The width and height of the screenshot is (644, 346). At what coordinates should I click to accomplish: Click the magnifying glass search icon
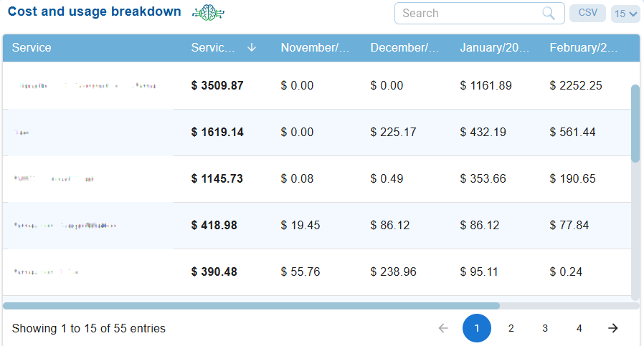click(549, 13)
